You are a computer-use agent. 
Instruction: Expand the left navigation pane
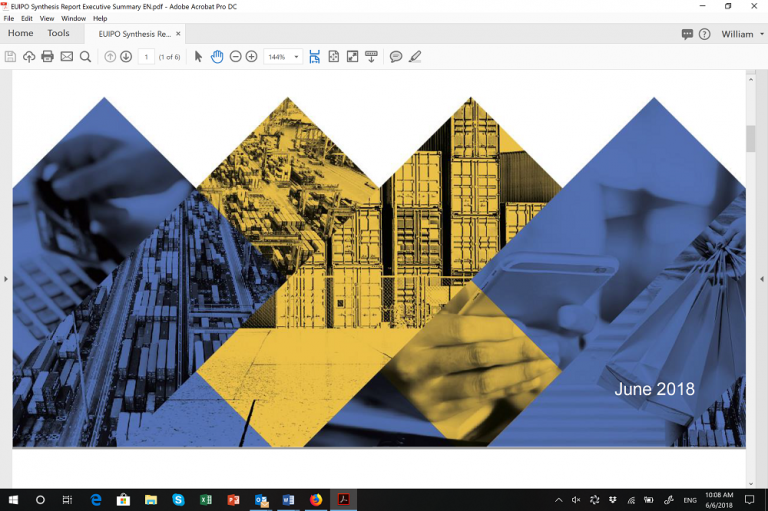(x=6, y=279)
